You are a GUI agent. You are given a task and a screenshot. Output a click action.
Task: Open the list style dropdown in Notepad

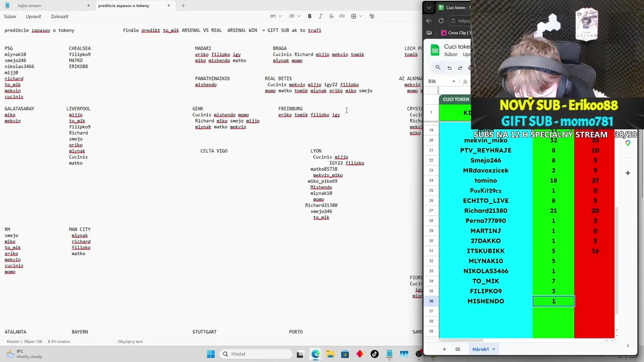pos(294,16)
